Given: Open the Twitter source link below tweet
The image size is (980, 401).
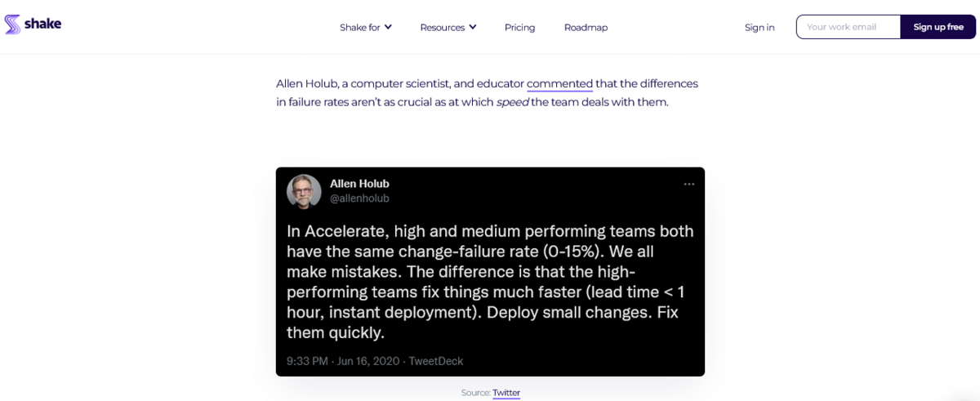Looking at the screenshot, I should [x=506, y=393].
